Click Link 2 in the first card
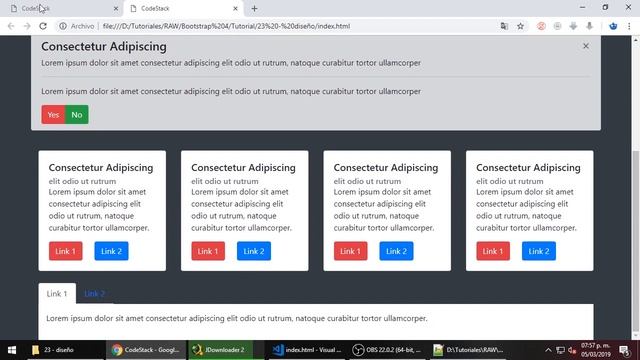The width and height of the screenshot is (640, 360). point(111,251)
